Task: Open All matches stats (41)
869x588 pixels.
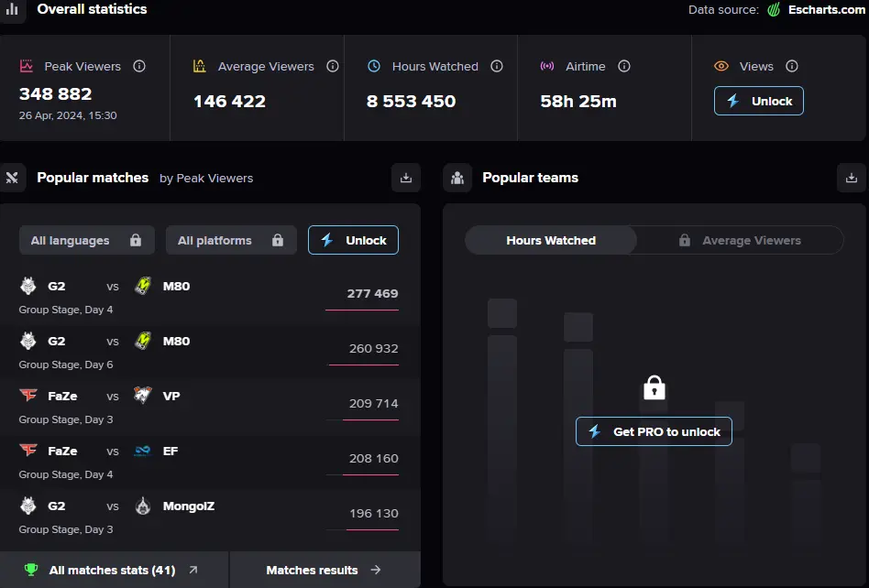Action: (x=115, y=570)
